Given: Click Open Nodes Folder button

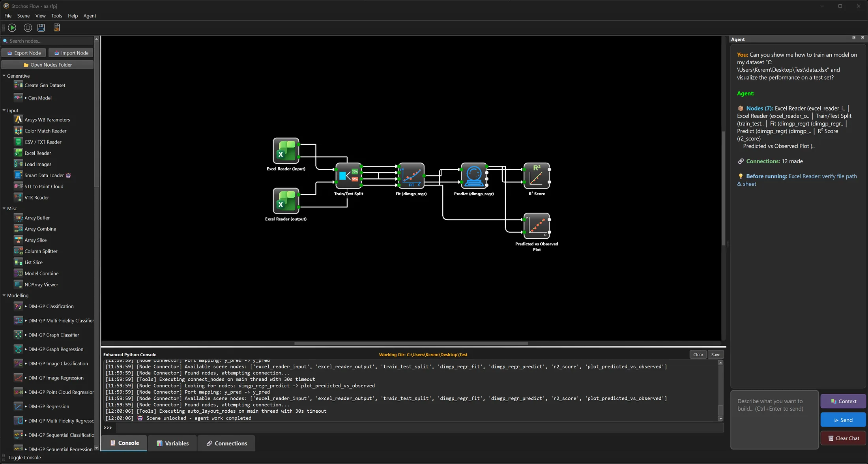Looking at the screenshot, I should coord(47,65).
